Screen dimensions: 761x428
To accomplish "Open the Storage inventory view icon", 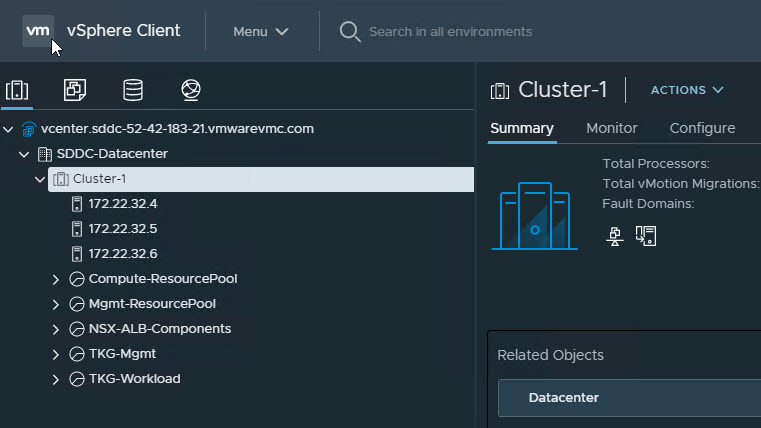I will (133, 90).
